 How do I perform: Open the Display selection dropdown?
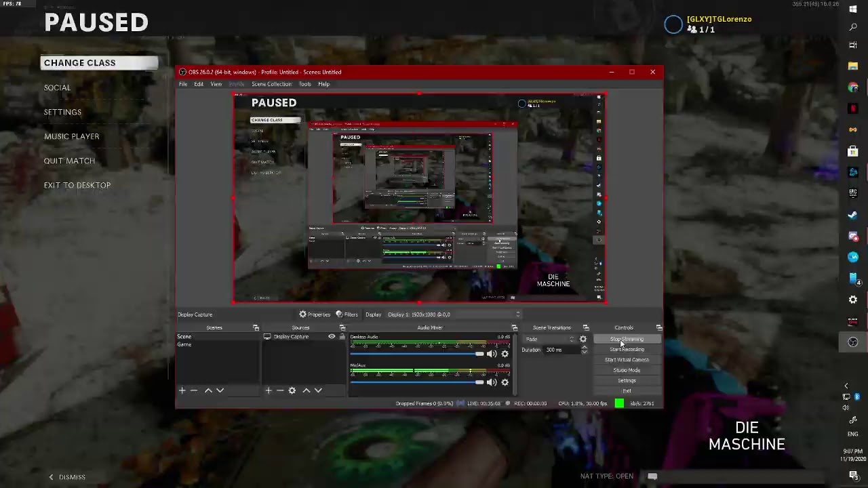click(454, 314)
